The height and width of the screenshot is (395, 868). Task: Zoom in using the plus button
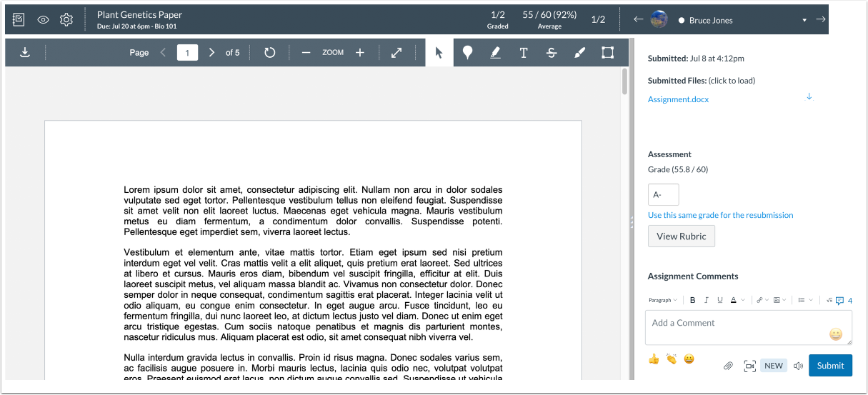coord(360,53)
